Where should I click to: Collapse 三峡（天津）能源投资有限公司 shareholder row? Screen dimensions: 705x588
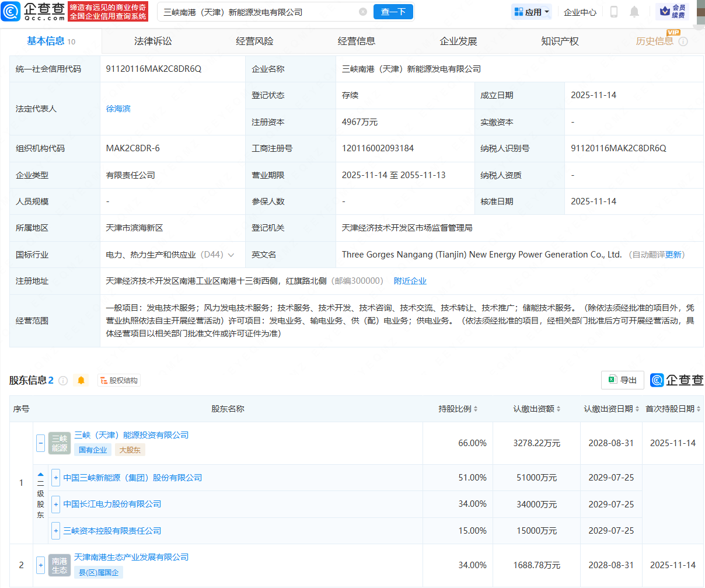tap(40, 443)
